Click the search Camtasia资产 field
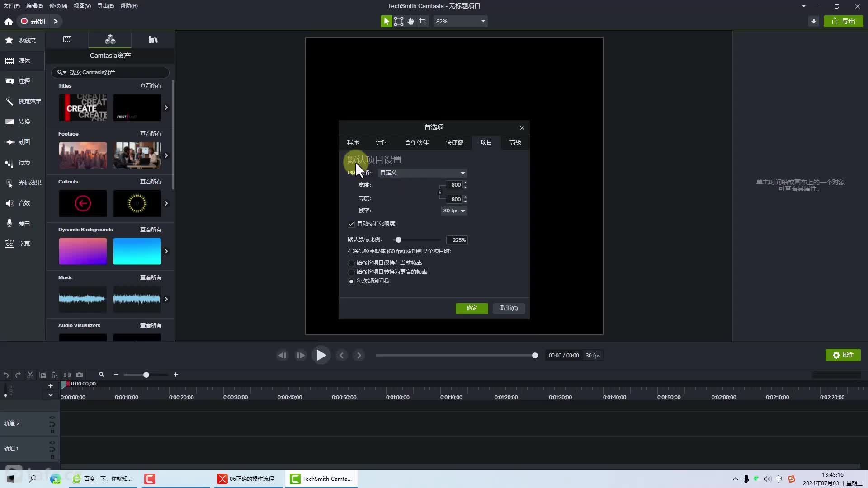Image resolution: width=868 pixels, height=488 pixels. [110, 72]
